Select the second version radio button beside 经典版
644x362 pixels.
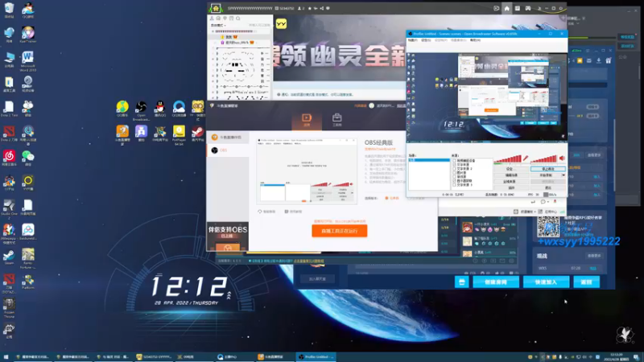pyautogui.click(x=411, y=198)
